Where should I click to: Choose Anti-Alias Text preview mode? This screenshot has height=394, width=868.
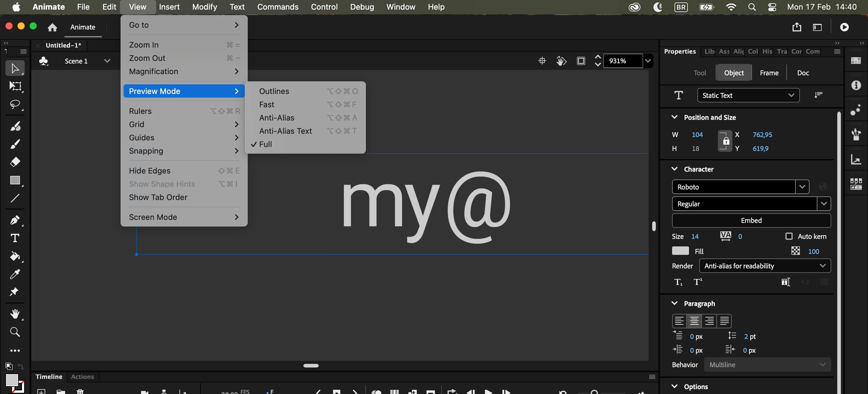pos(285,131)
